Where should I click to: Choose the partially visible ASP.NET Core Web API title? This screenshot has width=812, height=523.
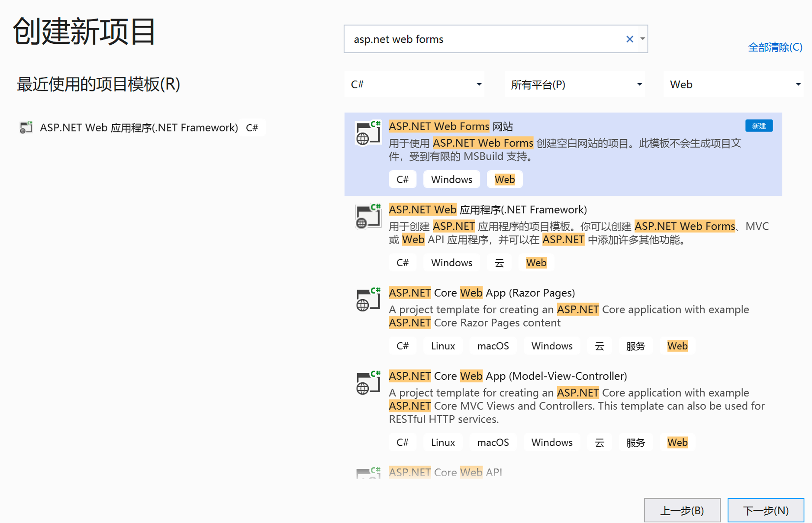(x=445, y=472)
